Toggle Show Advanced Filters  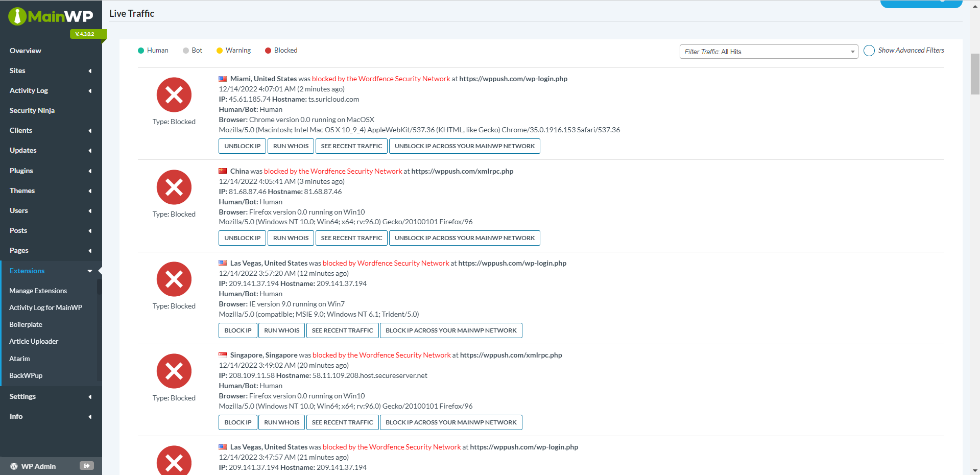869,51
